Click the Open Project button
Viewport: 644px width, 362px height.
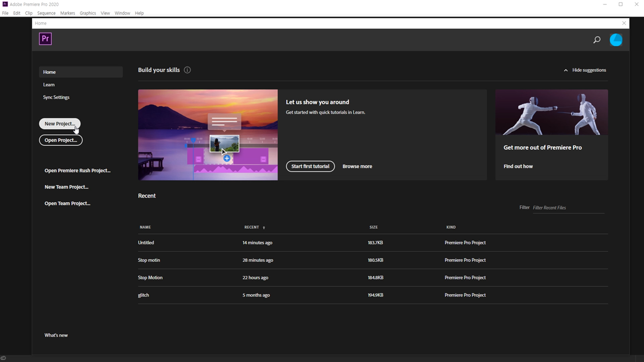point(61,140)
